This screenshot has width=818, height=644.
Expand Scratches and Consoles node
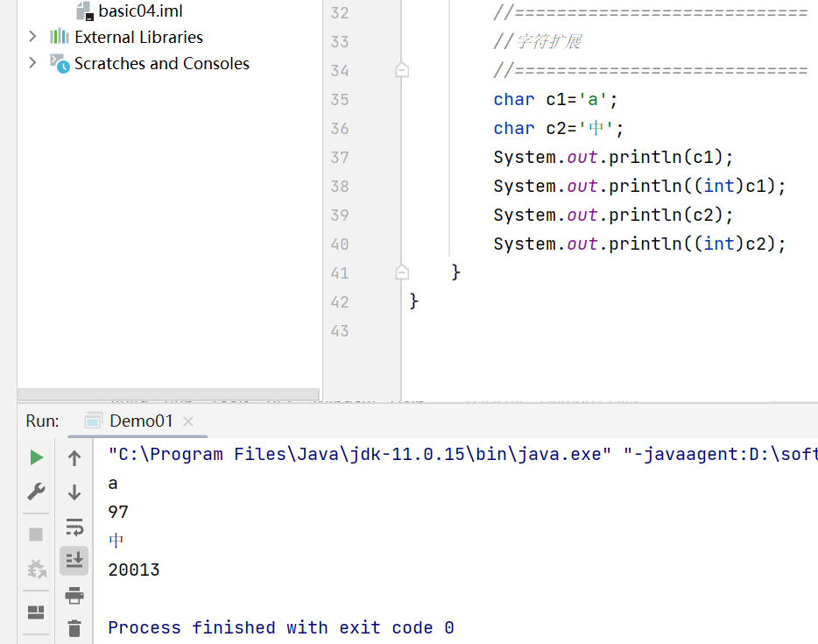click(x=32, y=62)
